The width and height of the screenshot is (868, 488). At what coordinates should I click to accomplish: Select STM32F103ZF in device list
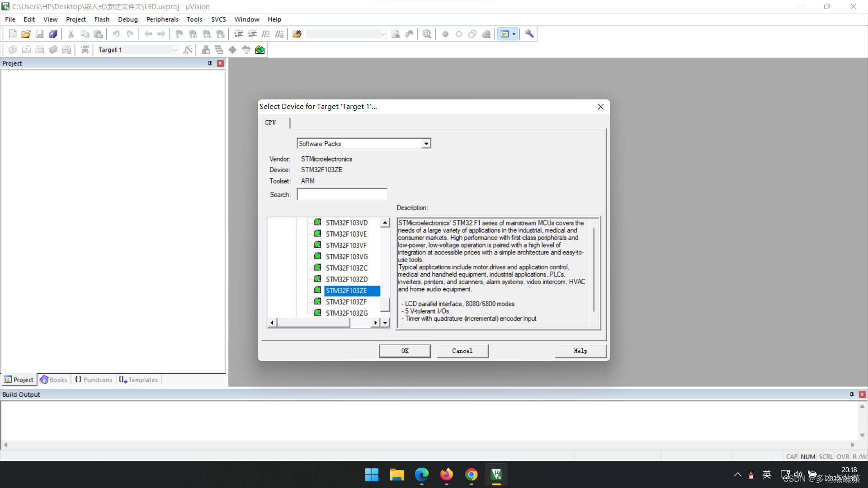click(x=346, y=302)
